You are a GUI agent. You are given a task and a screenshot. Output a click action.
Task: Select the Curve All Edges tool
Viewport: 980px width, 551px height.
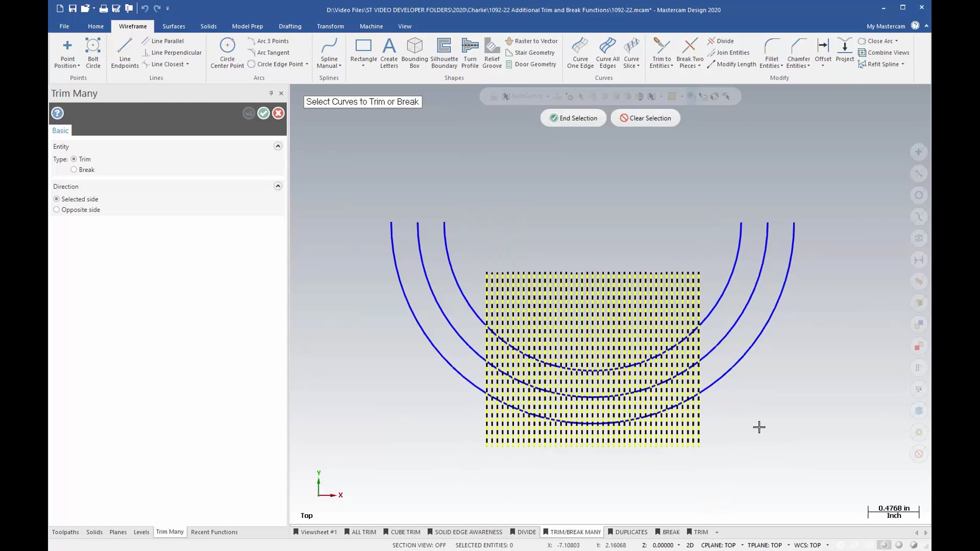click(606, 53)
